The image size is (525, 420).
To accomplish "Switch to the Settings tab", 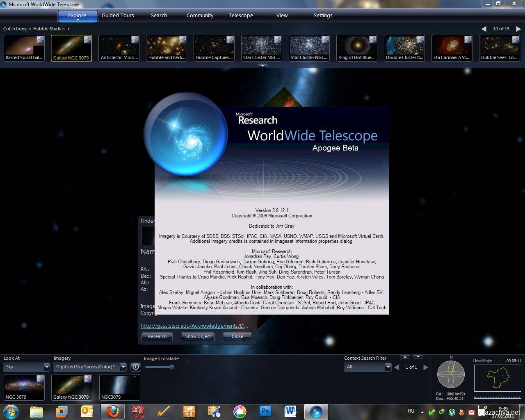I will 323,16.
